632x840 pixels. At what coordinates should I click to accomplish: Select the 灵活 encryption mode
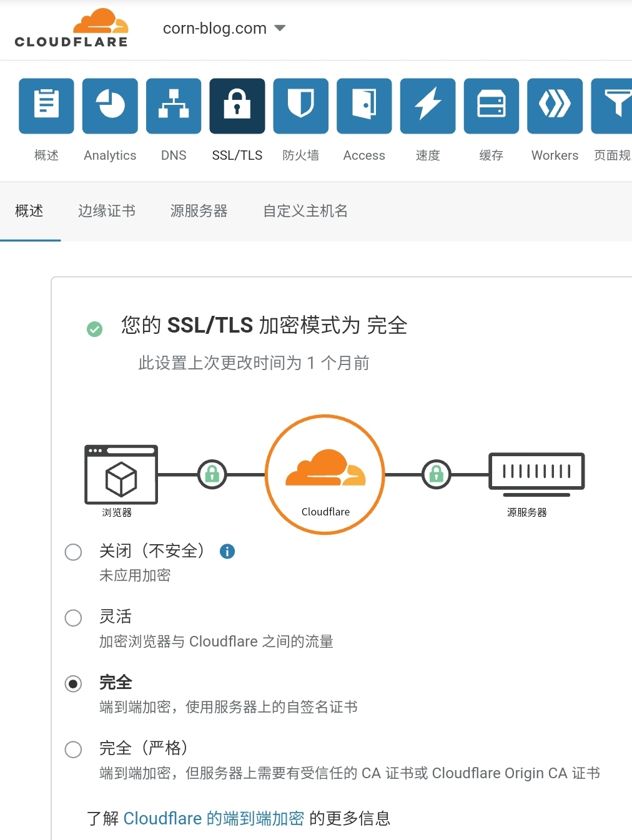[x=74, y=618]
